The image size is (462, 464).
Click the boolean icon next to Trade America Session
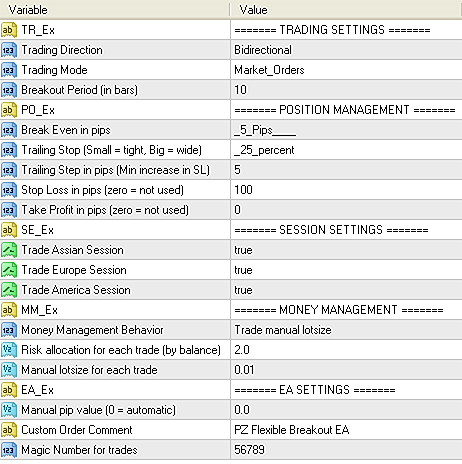[x=9, y=290]
